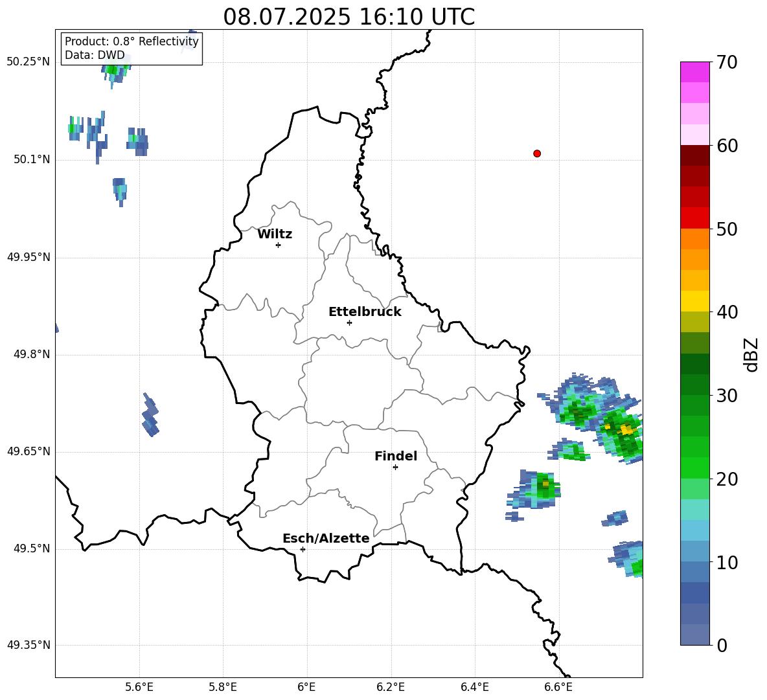The height and width of the screenshot is (700, 767).
Task: Click the 49.5°N latitude label
Action: (x=32, y=549)
